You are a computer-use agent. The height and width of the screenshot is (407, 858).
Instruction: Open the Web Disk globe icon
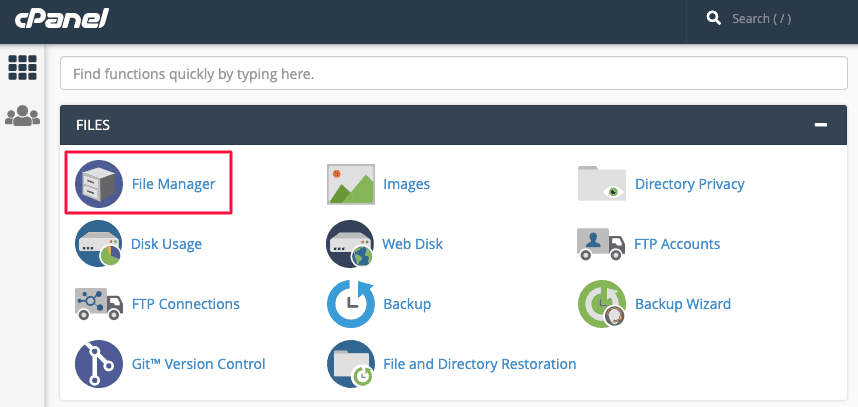click(350, 243)
